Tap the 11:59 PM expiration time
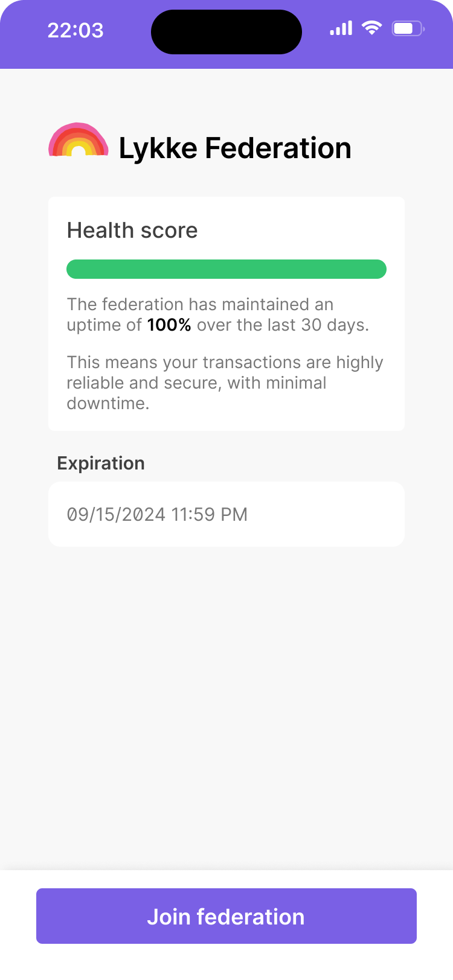 coord(210,515)
